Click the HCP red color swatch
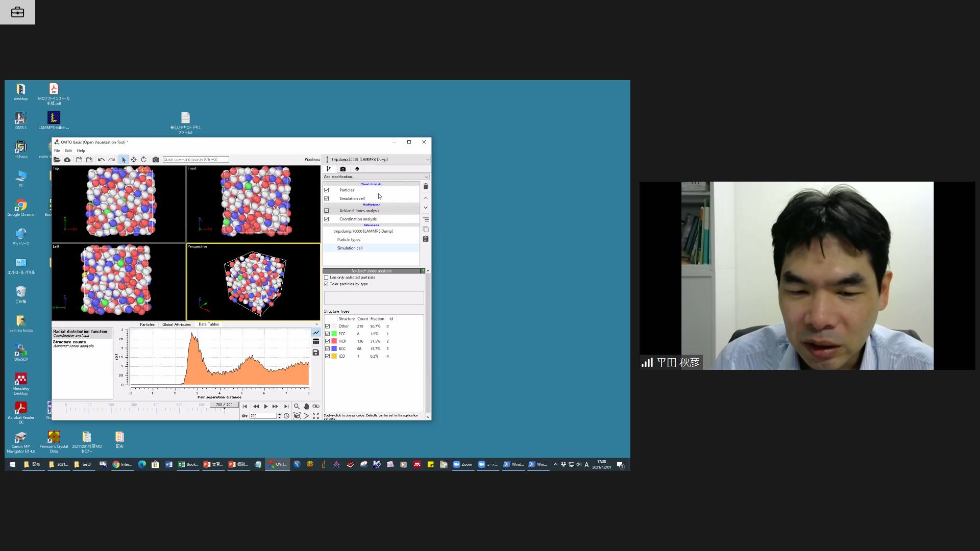The image size is (980, 551). pyautogui.click(x=334, y=341)
